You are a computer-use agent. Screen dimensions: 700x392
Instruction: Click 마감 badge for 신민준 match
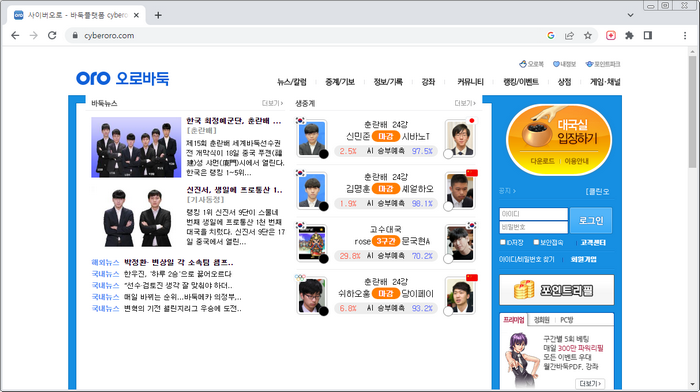[386, 136]
